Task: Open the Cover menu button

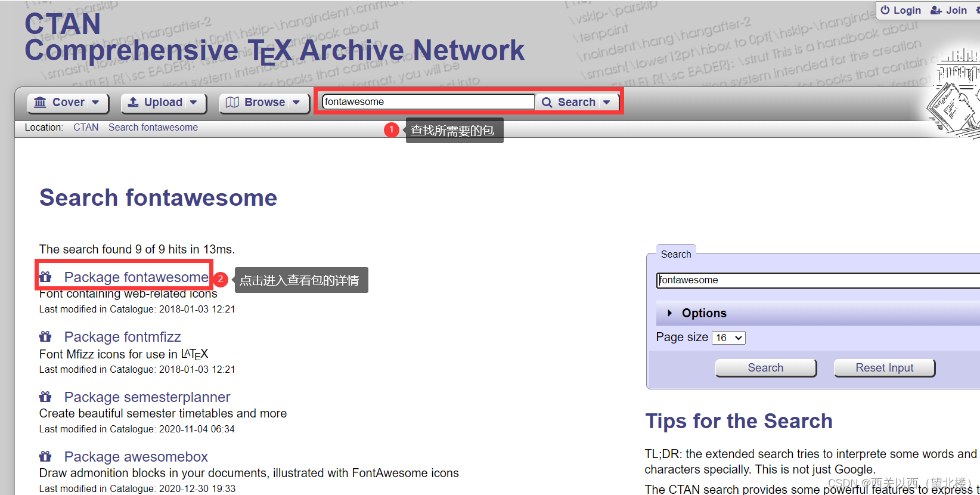Action: click(68, 103)
